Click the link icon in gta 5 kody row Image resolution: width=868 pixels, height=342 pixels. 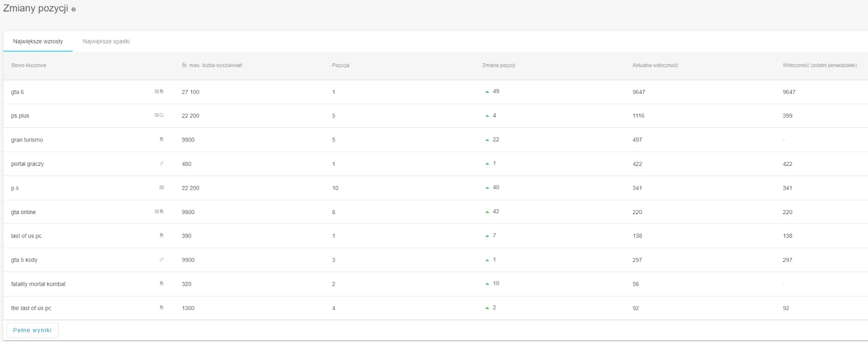pyautogui.click(x=162, y=260)
